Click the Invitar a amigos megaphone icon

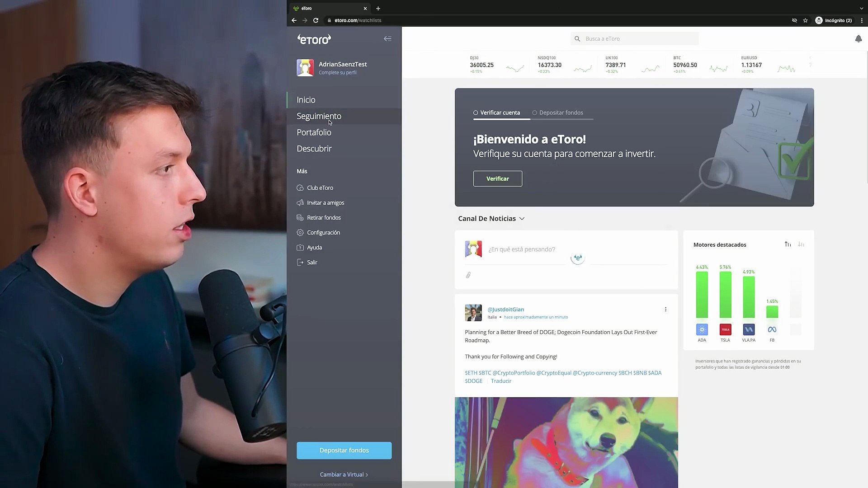[300, 203]
